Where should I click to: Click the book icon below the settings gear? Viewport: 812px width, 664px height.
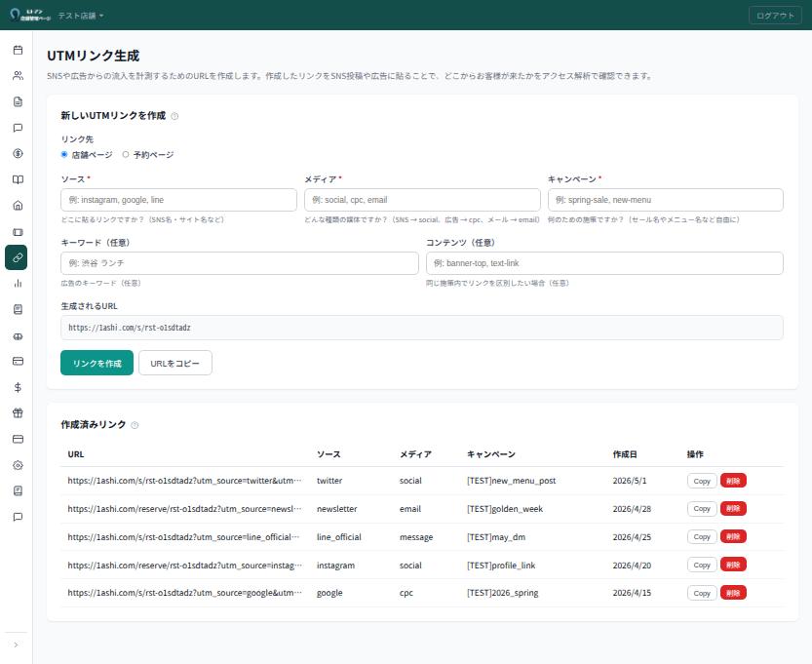click(x=18, y=490)
